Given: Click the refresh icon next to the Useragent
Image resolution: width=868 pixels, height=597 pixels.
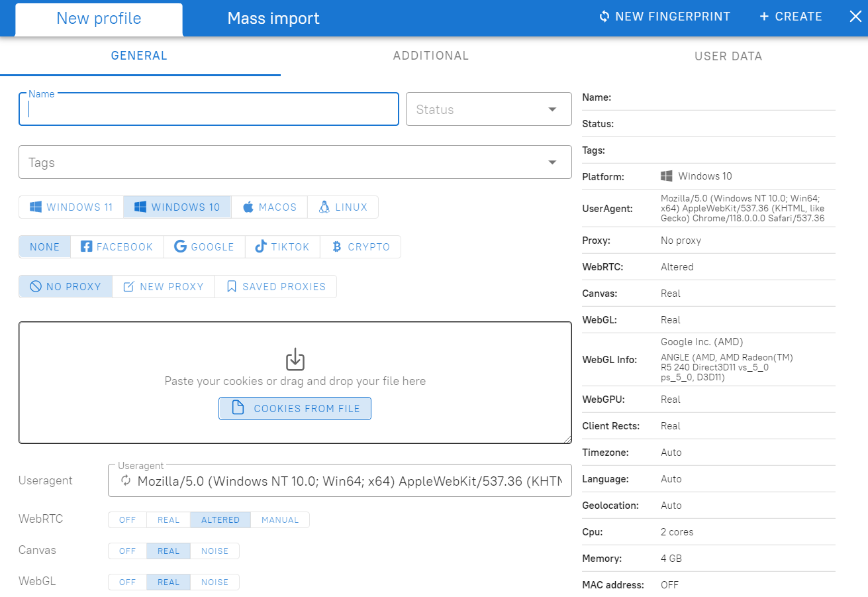Looking at the screenshot, I should pyautogui.click(x=125, y=481).
